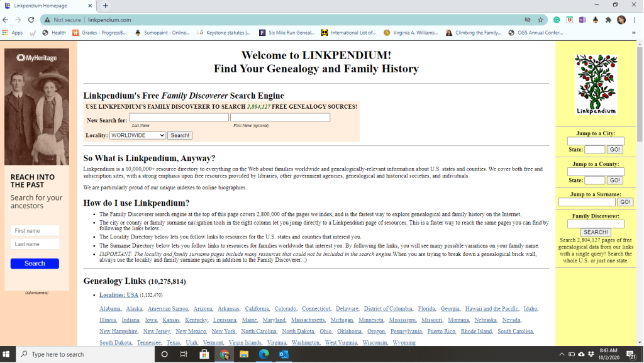
Task: Show hidden system tray icons
Action: click(562, 354)
